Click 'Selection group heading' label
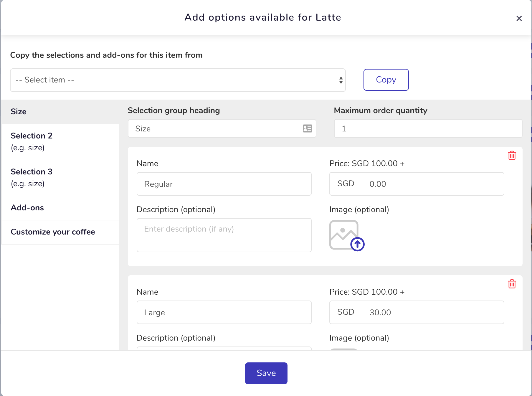This screenshot has height=396, width=532. [174, 110]
